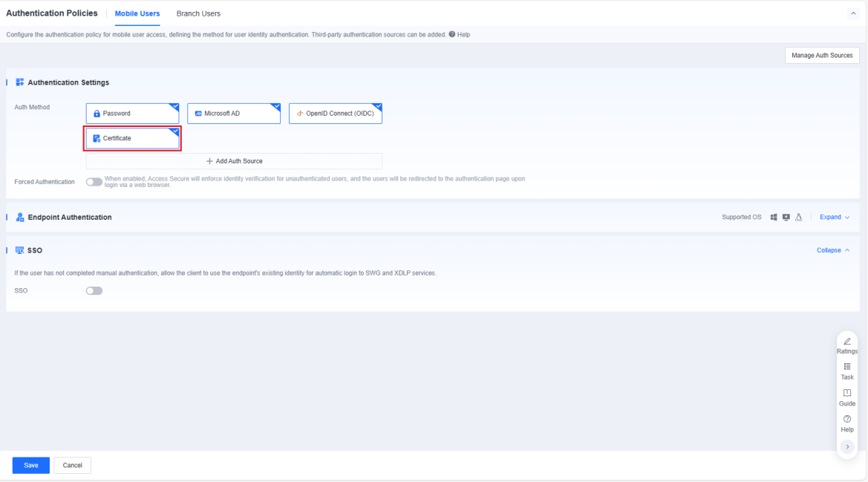The width and height of the screenshot is (868, 482).
Task: Click the Endpoint Authentication section icon
Action: click(x=20, y=217)
